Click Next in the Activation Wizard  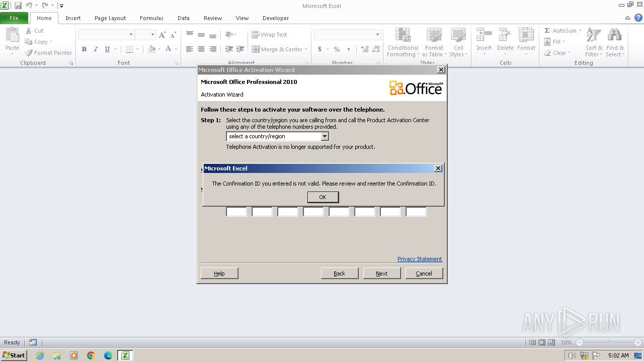coord(382,273)
